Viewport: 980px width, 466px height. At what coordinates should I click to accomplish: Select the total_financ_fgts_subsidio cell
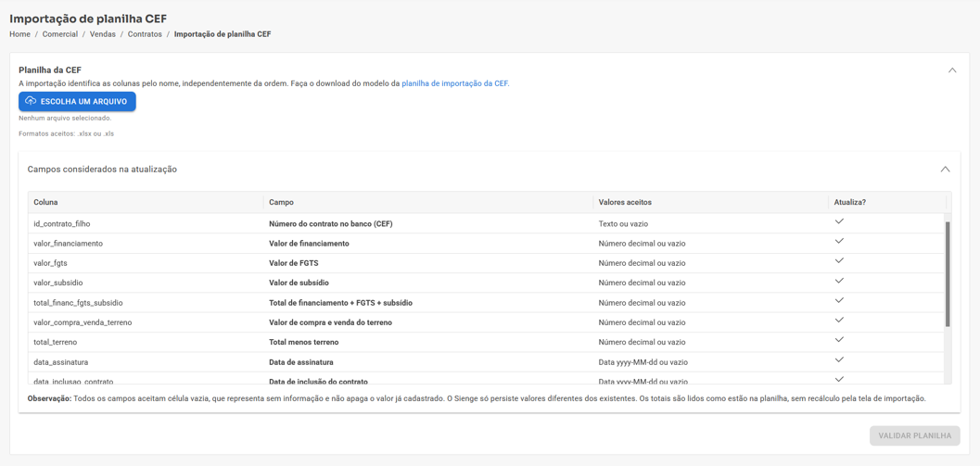pyautogui.click(x=146, y=303)
